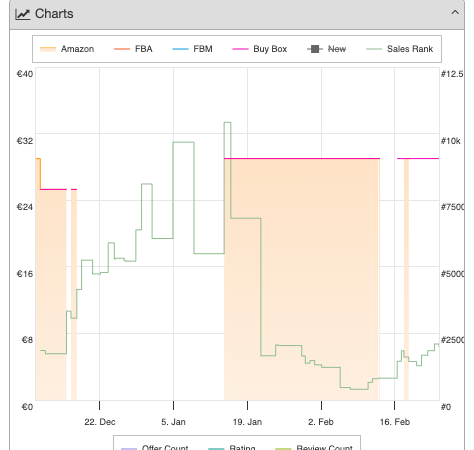This screenshot has width=474, height=450.
Task: Toggle the Sales Rank legend entry
Action: (399, 49)
